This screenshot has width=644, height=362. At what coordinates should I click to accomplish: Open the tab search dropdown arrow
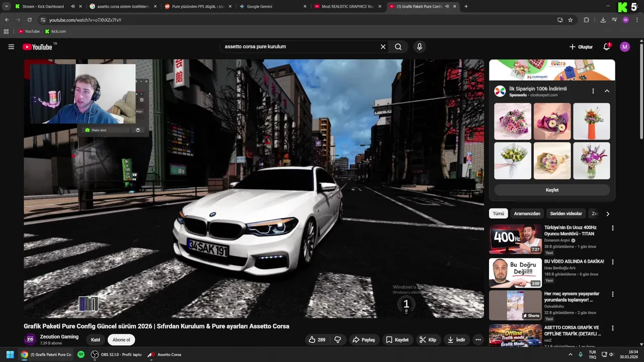click(x=7, y=7)
